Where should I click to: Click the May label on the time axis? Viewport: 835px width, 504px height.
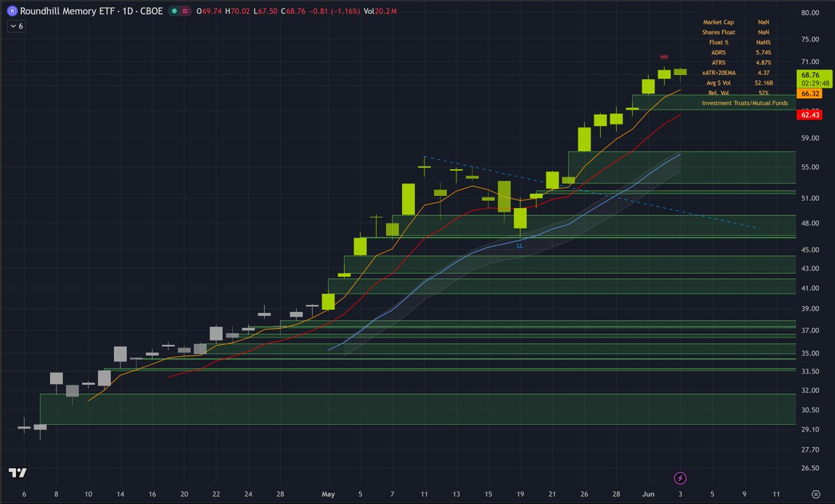click(x=328, y=495)
